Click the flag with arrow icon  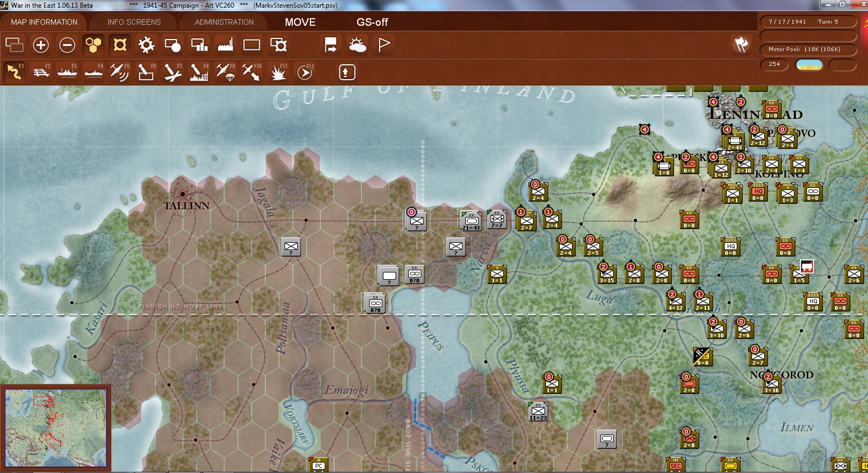pyautogui.click(x=331, y=44)
